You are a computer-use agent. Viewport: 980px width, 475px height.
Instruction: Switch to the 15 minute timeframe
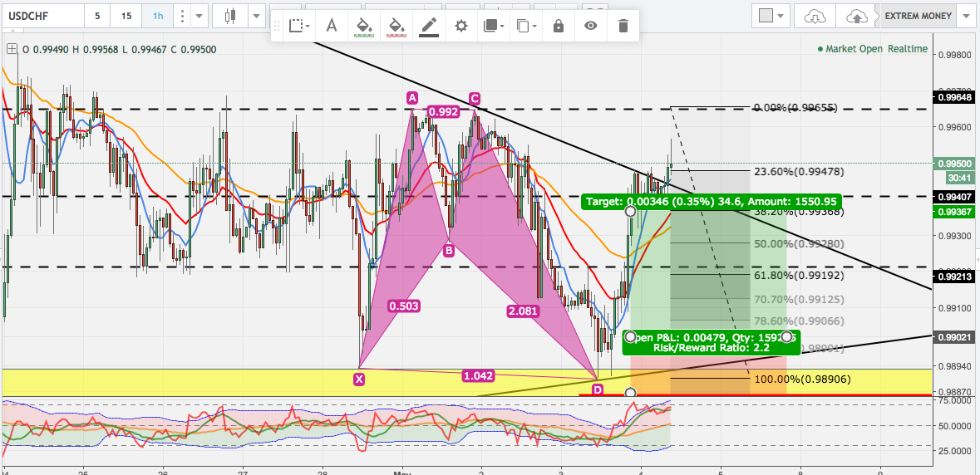(126, 16)
